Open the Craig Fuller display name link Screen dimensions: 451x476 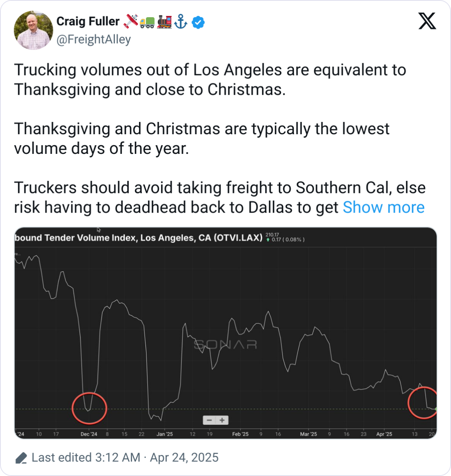coord(88,21)
